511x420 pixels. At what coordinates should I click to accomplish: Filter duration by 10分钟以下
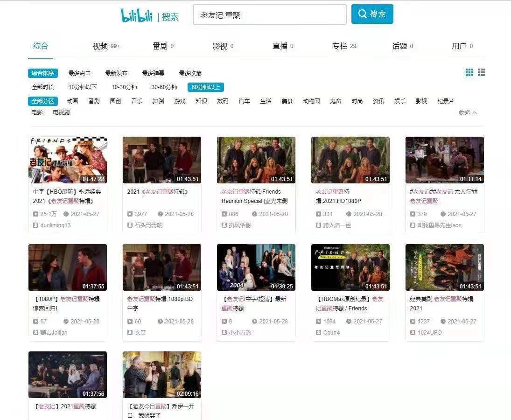83,87
